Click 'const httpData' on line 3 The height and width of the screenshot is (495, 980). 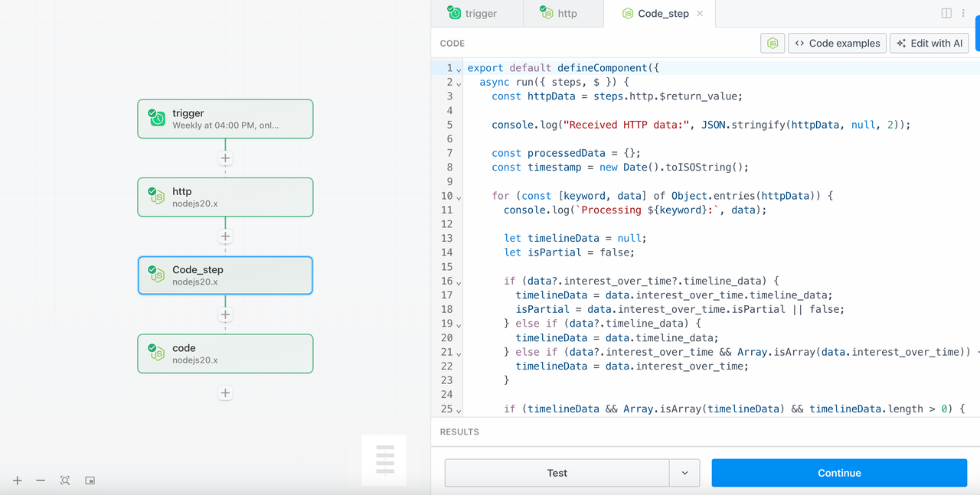[533, 96]
